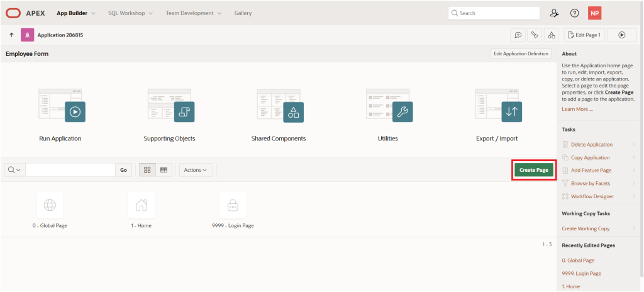Viewport: 644px width, 292px height.
Task: Select the Delete Application task
Action: 591,144
